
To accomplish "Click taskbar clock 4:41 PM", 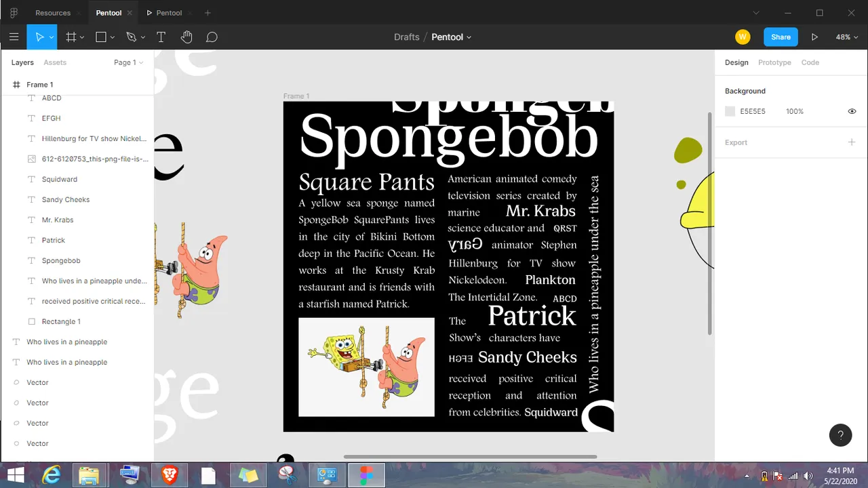I will (840, 470).
